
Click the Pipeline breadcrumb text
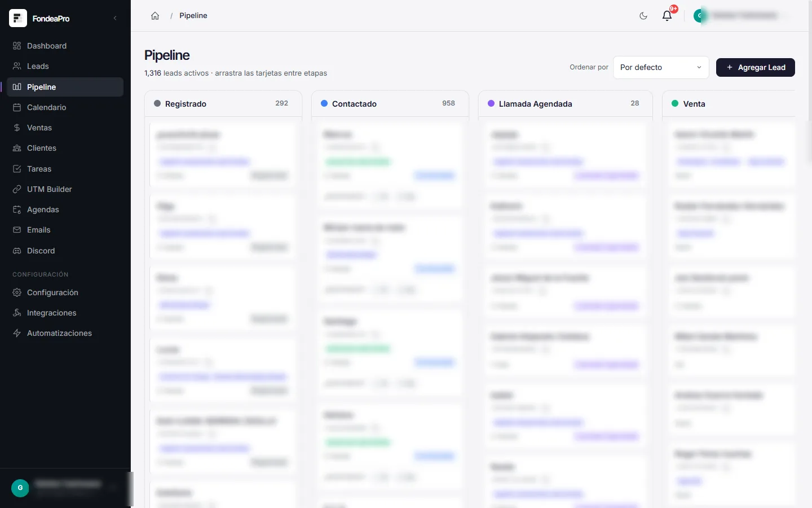[x=193, y=16]
